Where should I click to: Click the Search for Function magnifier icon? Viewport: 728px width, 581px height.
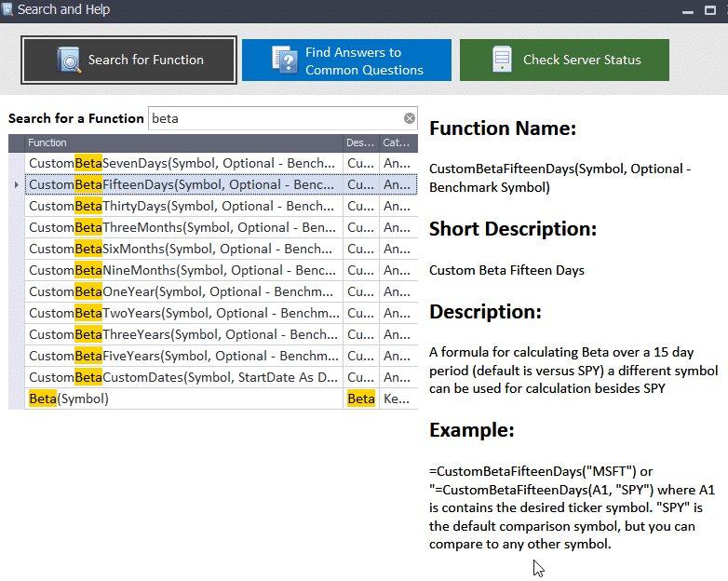[69, 60]
